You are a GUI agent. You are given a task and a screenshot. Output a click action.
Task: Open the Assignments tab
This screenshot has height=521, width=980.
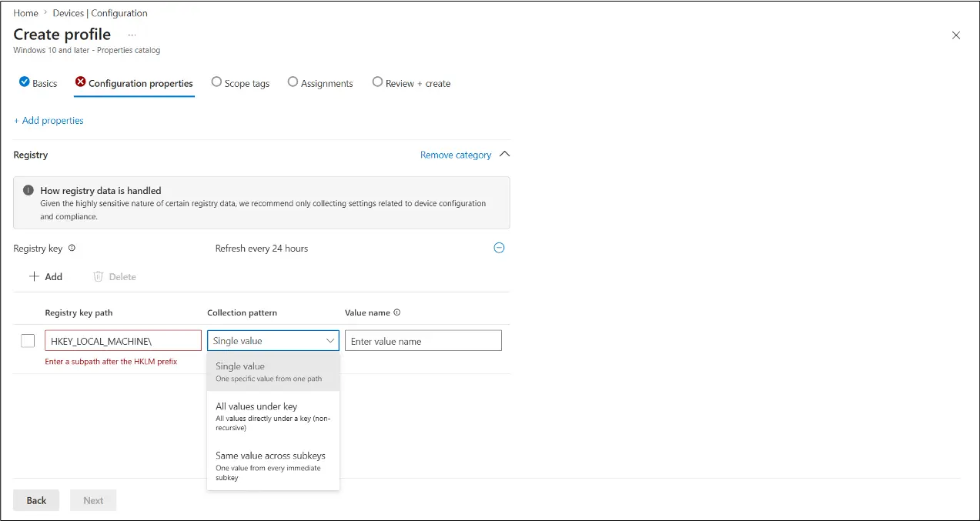click(x=320, y=83)
